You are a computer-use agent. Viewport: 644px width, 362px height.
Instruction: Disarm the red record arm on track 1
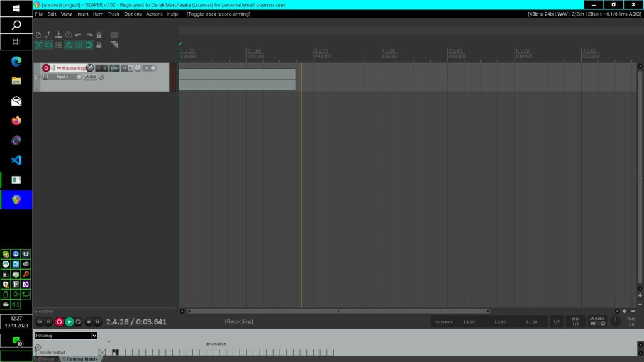(x=46, y=68)
